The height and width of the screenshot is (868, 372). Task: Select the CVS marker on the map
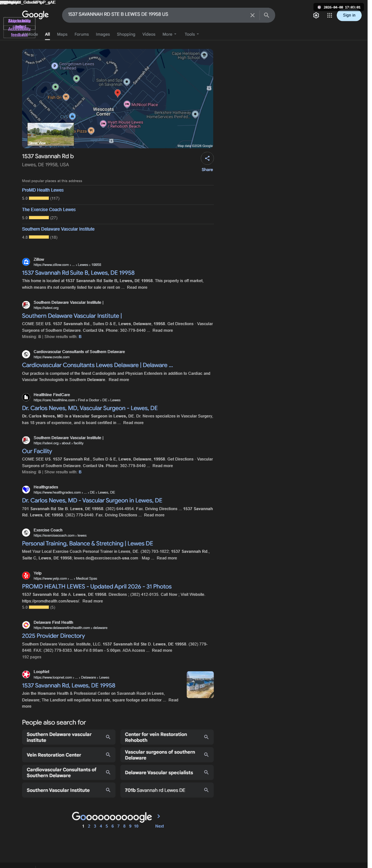click(72, 117)
